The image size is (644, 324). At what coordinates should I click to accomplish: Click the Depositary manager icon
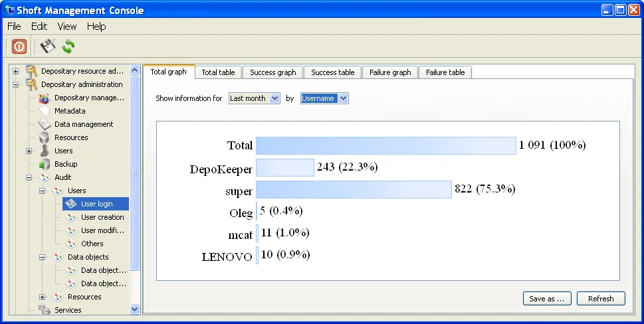point(44,98)
